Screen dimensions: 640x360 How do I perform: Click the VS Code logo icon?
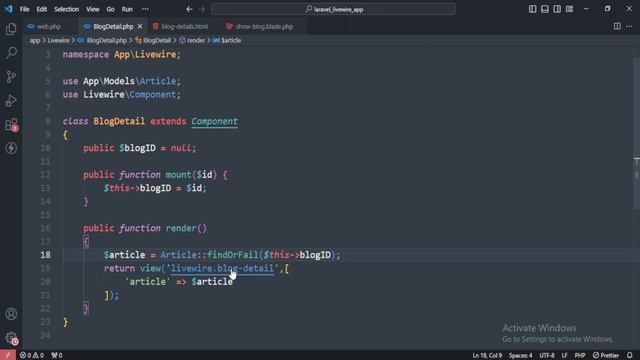pos(9,9)
